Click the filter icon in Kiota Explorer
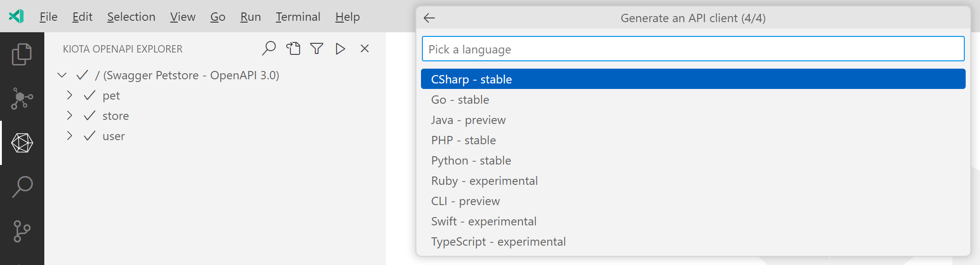This screenshot has width=980, height=265. pos(317,48)
